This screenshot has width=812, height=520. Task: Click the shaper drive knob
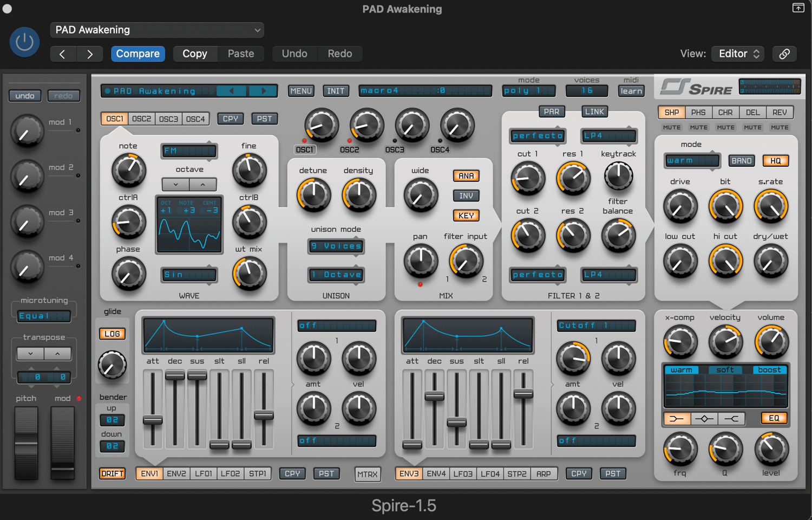[x=680, y=206]
